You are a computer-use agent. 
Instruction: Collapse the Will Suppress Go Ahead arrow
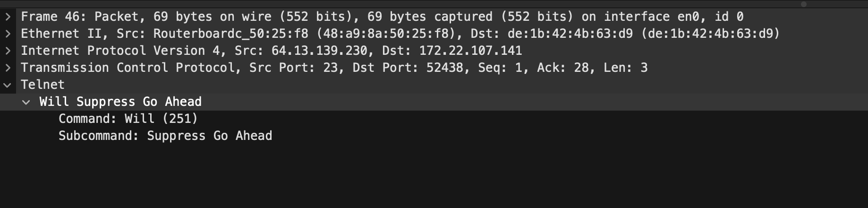point(26,102)
